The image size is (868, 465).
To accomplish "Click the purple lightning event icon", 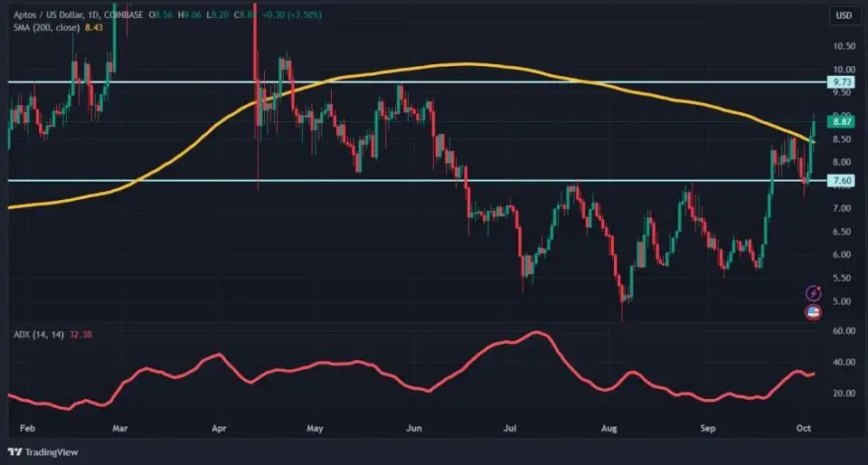I will tap(813, 293).
